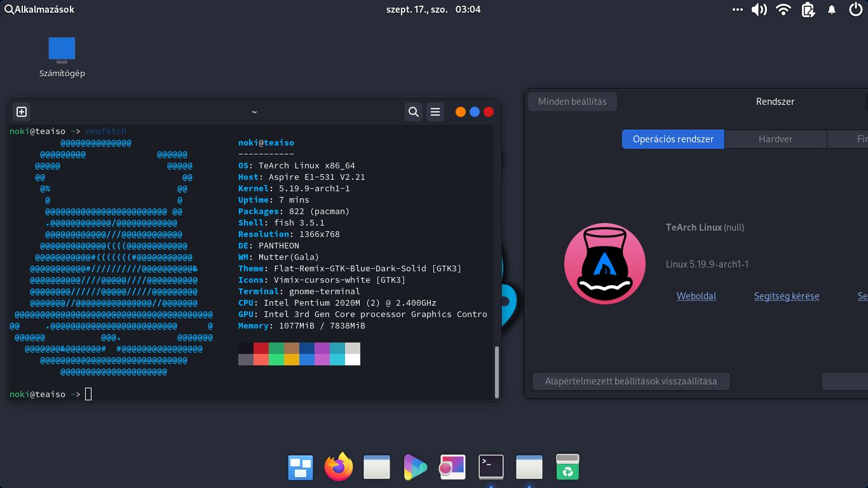Minimize terminal with the orange button

point(461,112)
